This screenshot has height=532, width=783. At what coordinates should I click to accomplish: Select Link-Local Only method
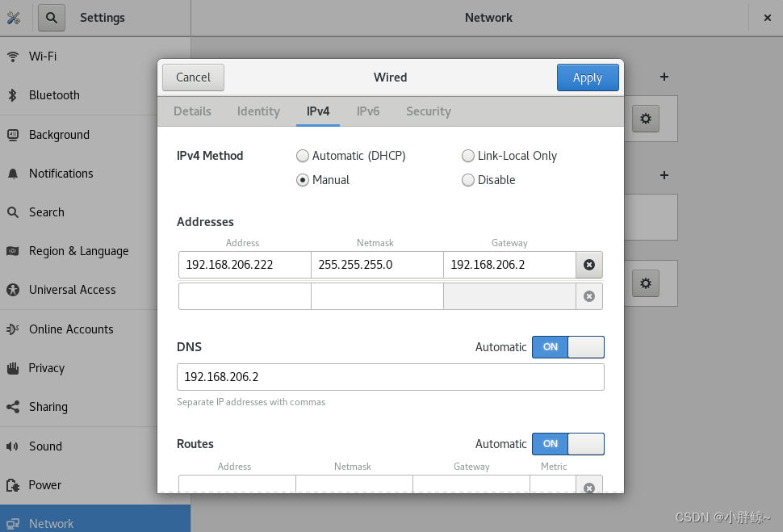[509, 156]
